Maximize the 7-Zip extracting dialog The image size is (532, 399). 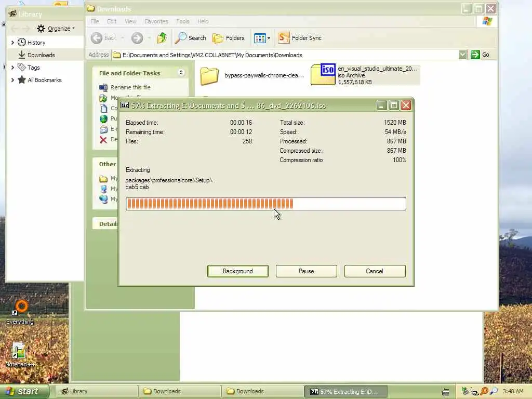(x=394, y=105)
